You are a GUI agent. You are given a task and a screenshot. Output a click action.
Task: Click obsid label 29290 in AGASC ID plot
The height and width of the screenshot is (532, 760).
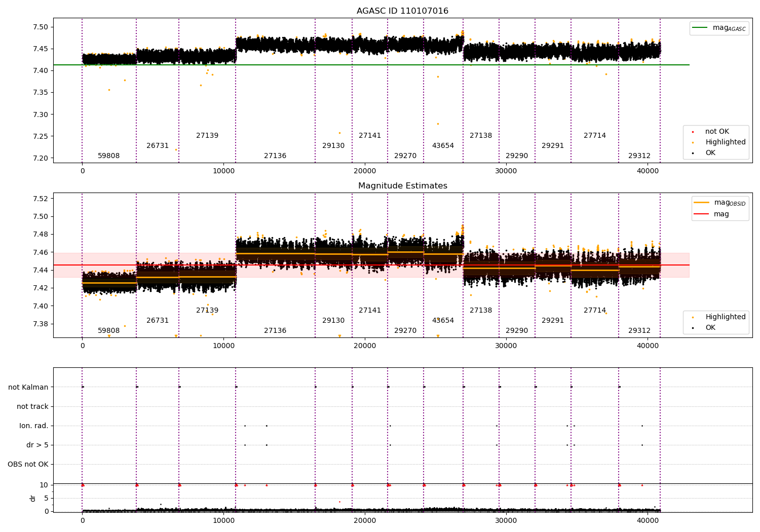coord(517,156)
